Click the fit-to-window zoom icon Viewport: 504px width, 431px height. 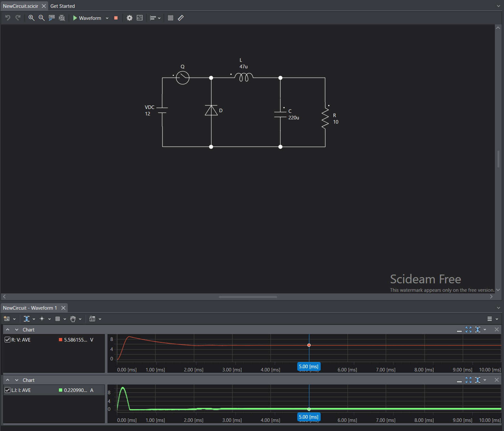coord(62,18)
